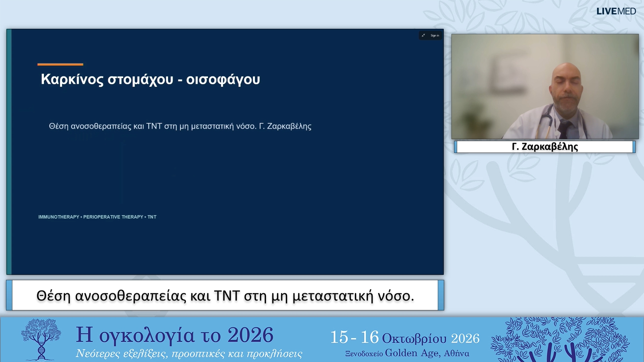Click 'IMMUNOTHERAPY • PERIOPERATIVE THERAPY • TNT' footer text
The height and width of the screenshot is (362, 644).
pos(97,217)
